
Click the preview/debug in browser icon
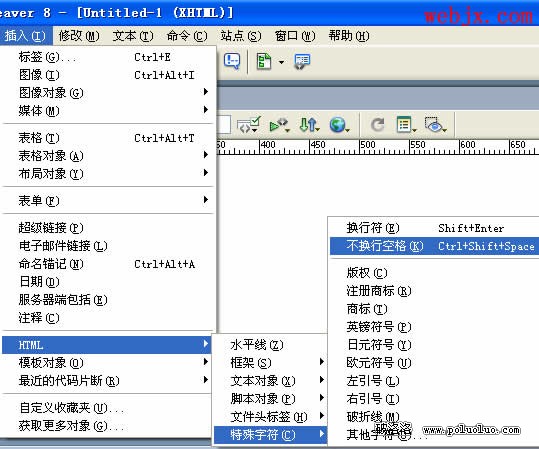click(x=279, y=124)
